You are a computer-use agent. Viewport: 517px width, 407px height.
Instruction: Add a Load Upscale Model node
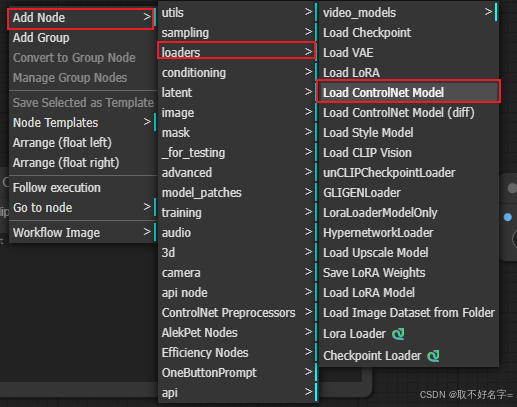(409, 253)
